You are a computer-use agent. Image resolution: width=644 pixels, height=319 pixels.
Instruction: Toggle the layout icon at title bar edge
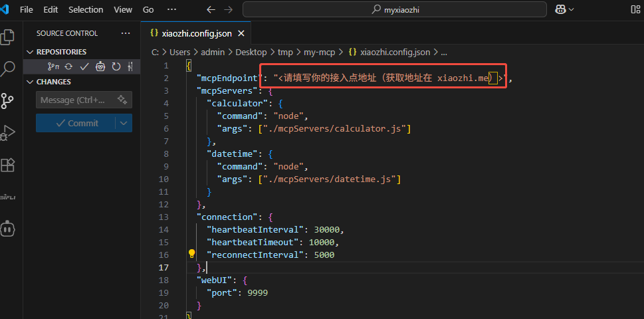(636, 9)
